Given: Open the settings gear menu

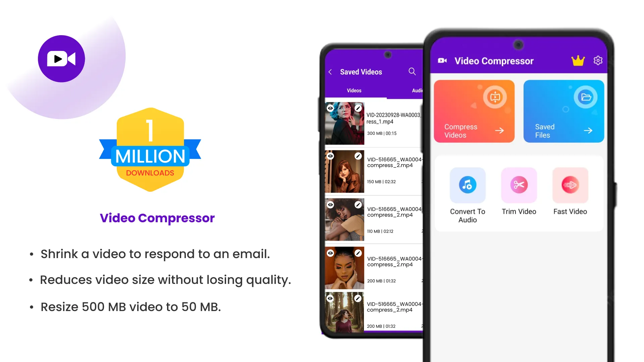Looking at the screenshot, I should (x=598, y=60).
